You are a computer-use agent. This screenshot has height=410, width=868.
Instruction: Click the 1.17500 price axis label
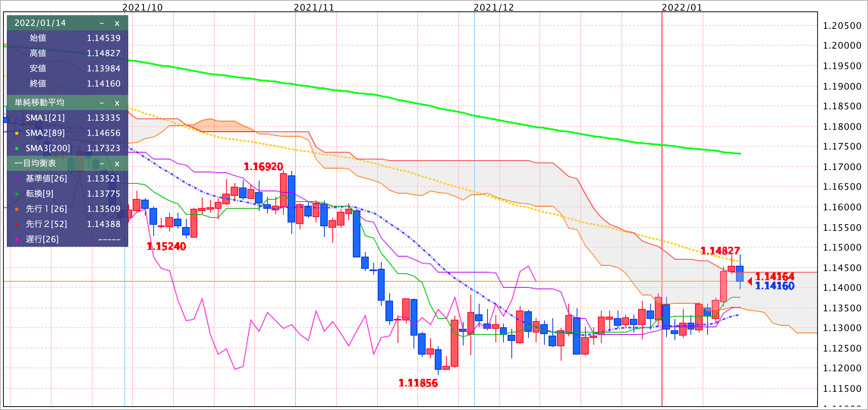pyautogui.click(x=841, y=147)
